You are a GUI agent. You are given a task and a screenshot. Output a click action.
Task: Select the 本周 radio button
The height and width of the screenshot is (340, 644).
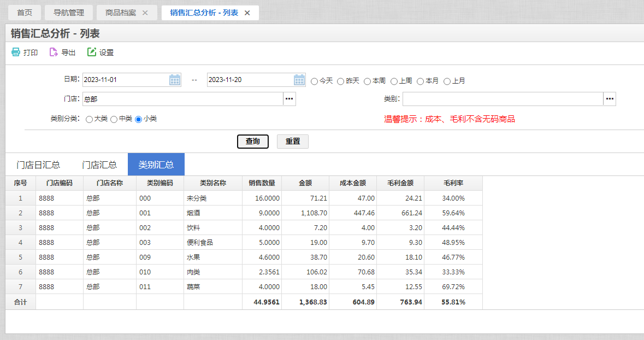(367, 81)
